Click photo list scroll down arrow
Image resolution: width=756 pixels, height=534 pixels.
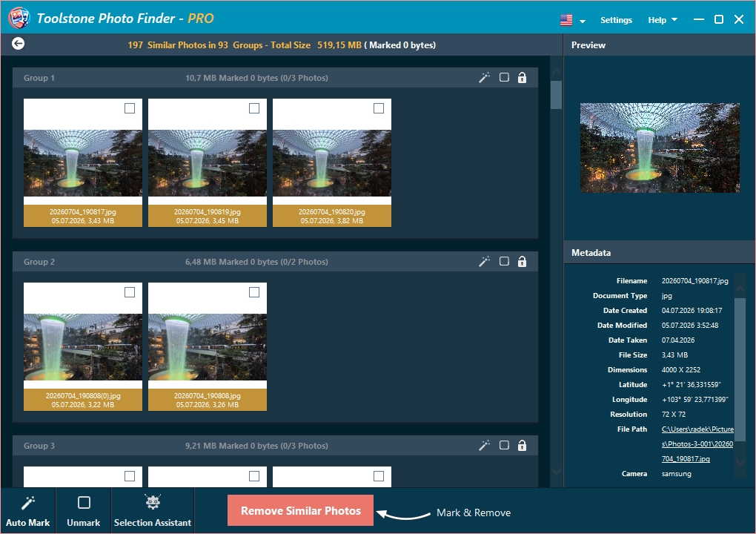pos(556,471)
